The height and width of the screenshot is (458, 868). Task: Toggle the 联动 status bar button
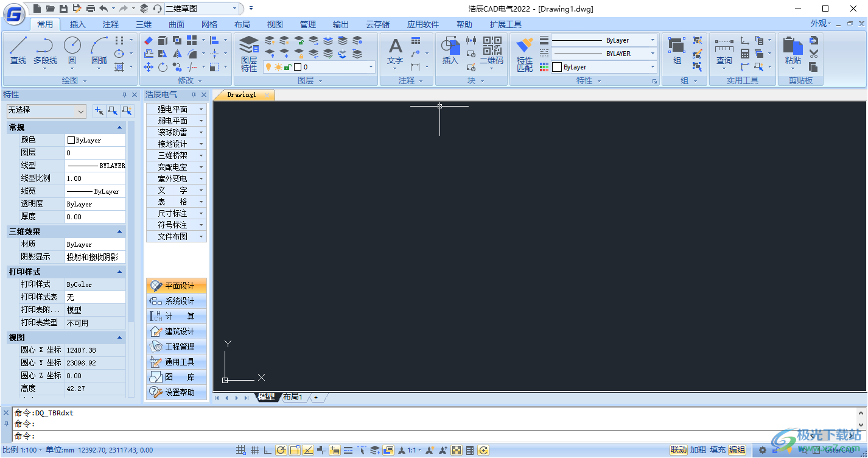679,450
